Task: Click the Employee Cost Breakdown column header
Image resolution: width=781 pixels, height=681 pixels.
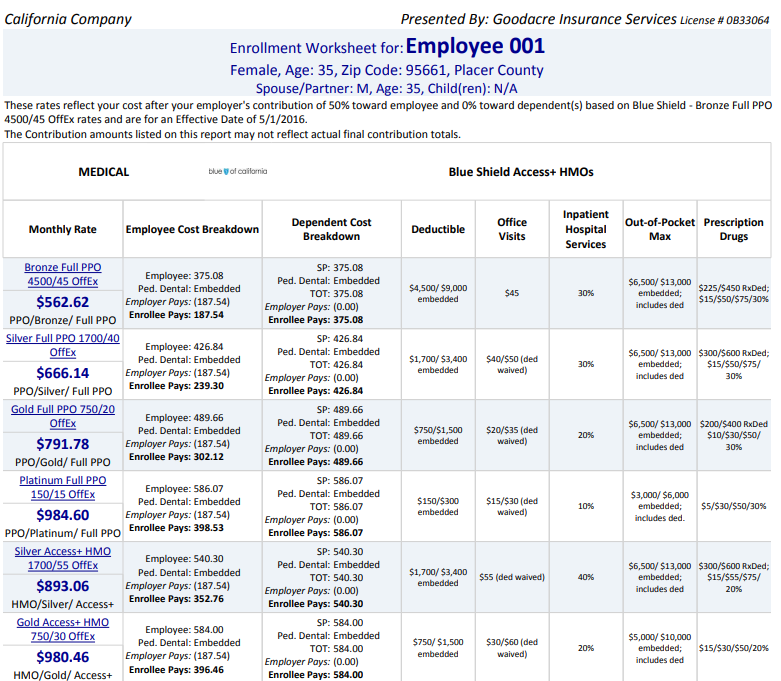Action: pos(192,229)
